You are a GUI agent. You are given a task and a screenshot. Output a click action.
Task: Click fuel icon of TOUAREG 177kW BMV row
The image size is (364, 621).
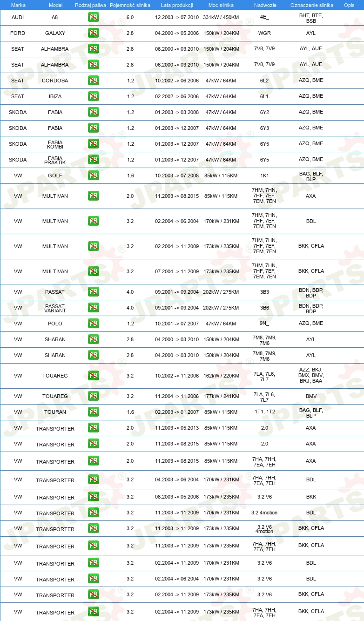pyautogui.click(x=93, y=396)
